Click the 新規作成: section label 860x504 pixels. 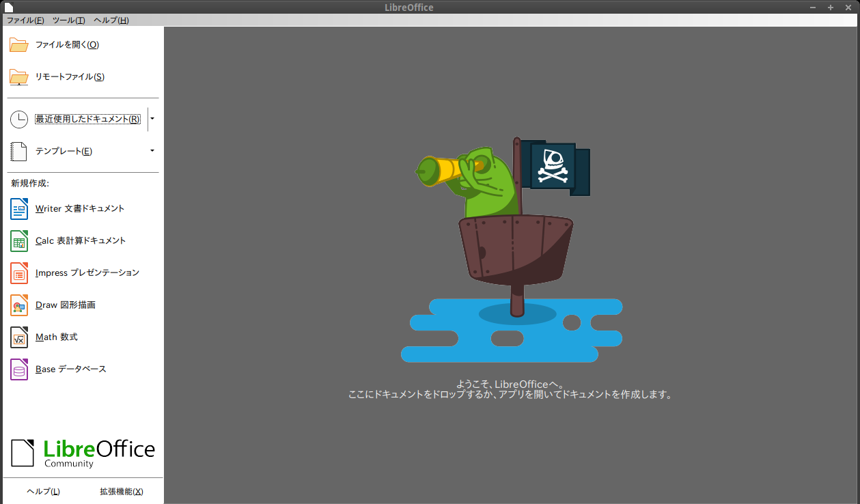coord(30,183)
